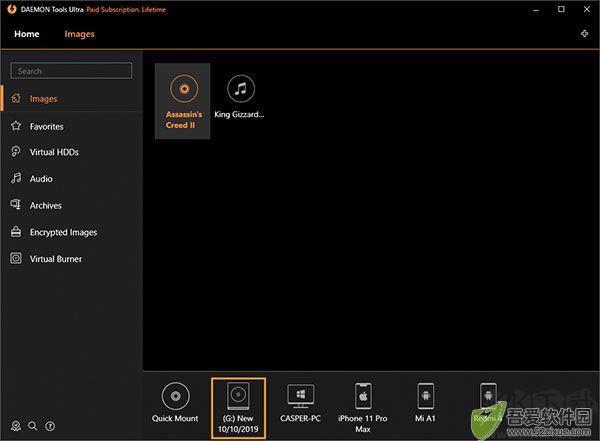Select the Mi A1 Android device

click(426, 403)
